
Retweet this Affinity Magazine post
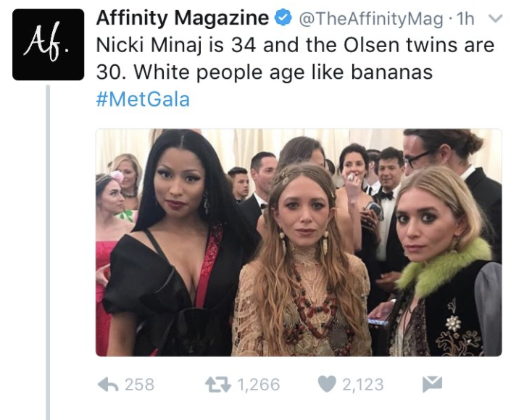[x=218, y=385]
